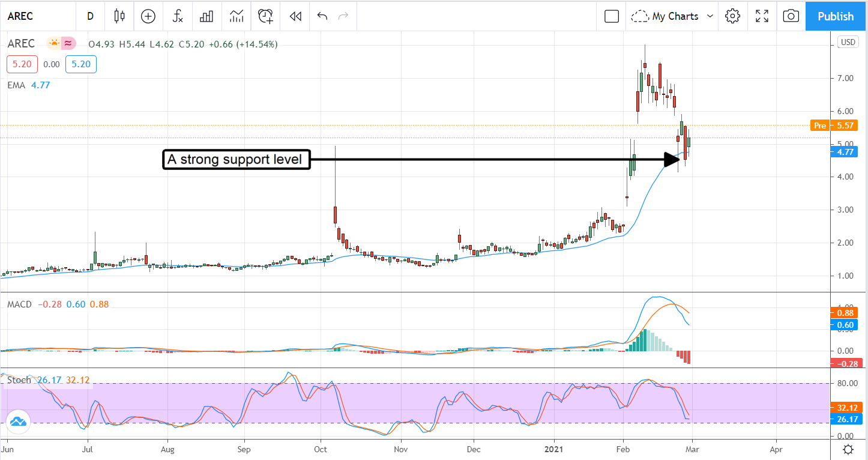
Task: Open the indicator templates icon
Action: [x=236, y=16]
